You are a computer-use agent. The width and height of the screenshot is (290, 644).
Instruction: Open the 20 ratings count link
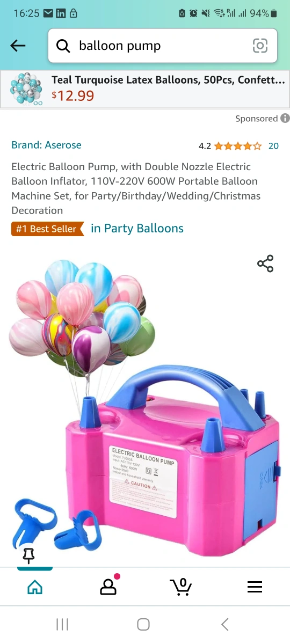click(273, 146)
